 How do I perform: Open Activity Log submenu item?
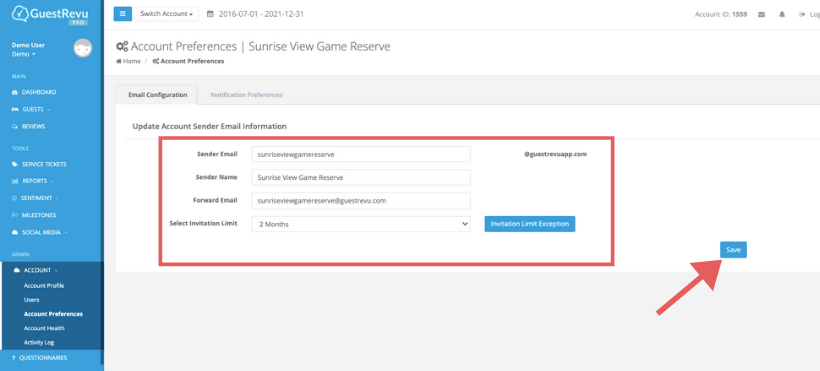(39, 342)
